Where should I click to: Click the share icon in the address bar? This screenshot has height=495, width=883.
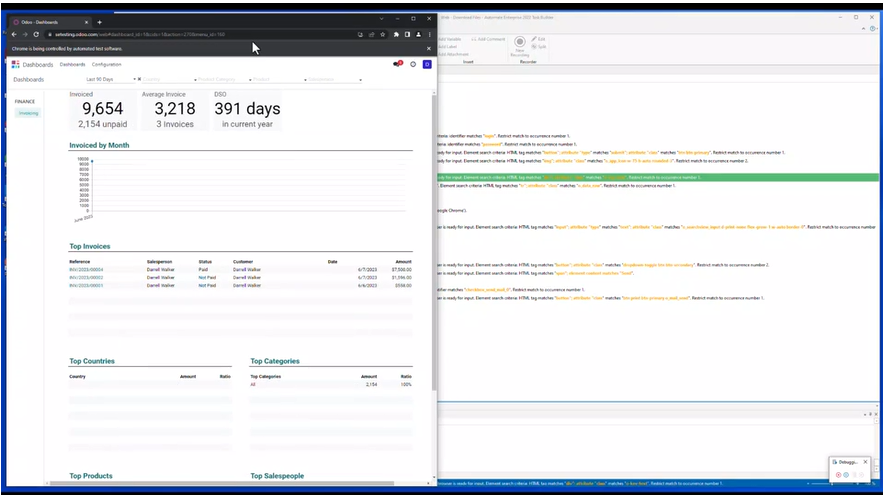click(371, 34)
